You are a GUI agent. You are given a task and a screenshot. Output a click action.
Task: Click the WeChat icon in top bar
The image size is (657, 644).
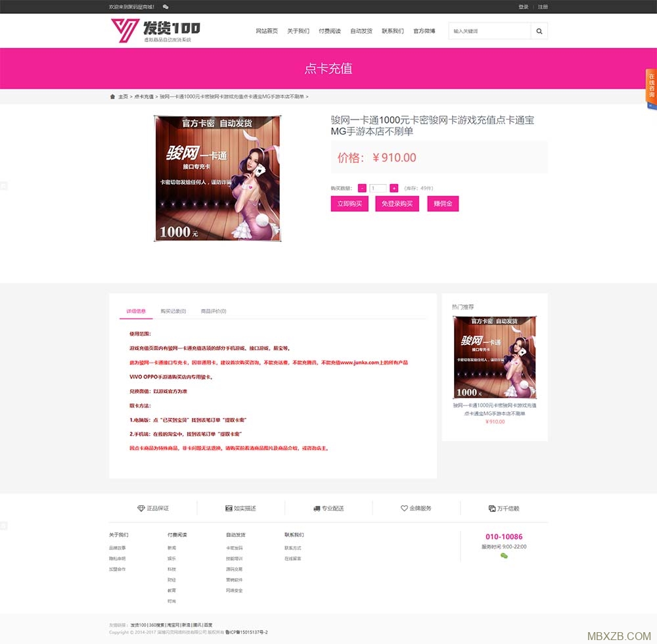coord(166,7)
